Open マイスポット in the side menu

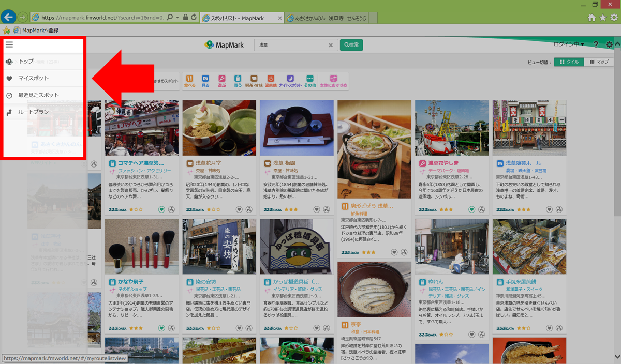pyautogui.click(x=33, y=79)
